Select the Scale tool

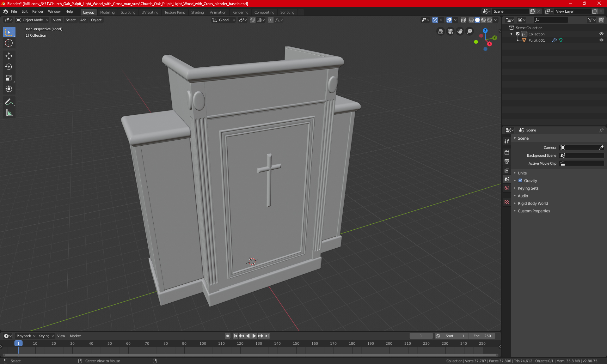point(9,78)
